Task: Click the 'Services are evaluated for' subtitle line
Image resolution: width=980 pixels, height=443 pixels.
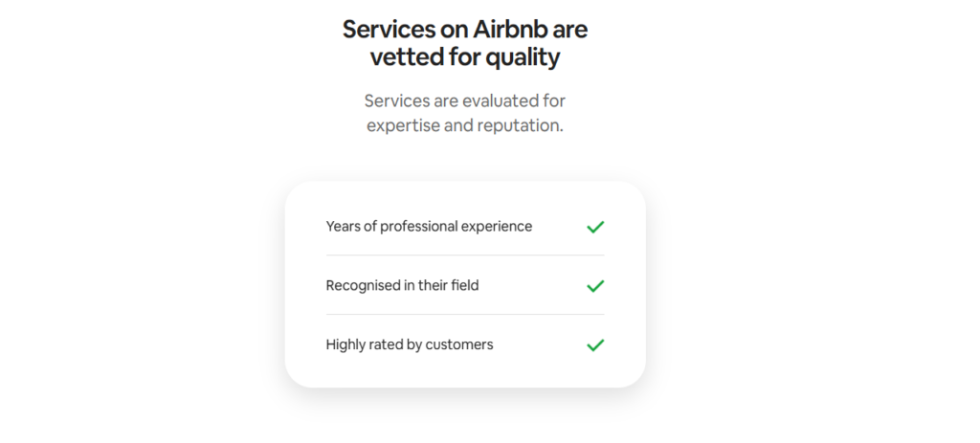Action: tap(465, 100)
